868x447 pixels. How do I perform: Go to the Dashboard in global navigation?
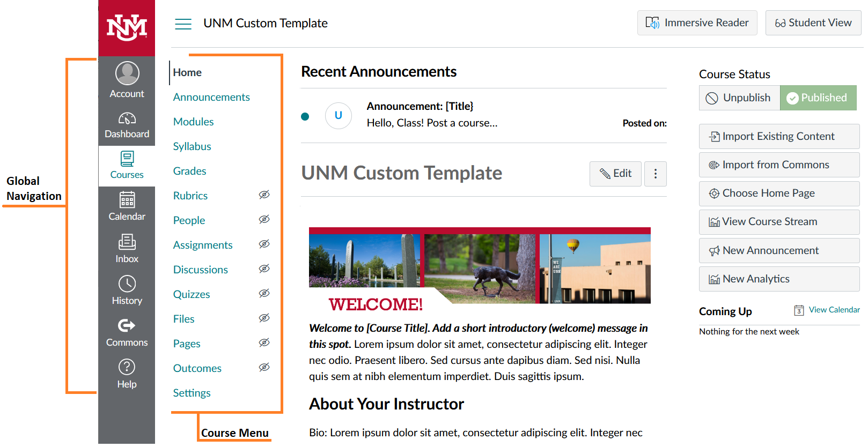click(x=127, y=125)
